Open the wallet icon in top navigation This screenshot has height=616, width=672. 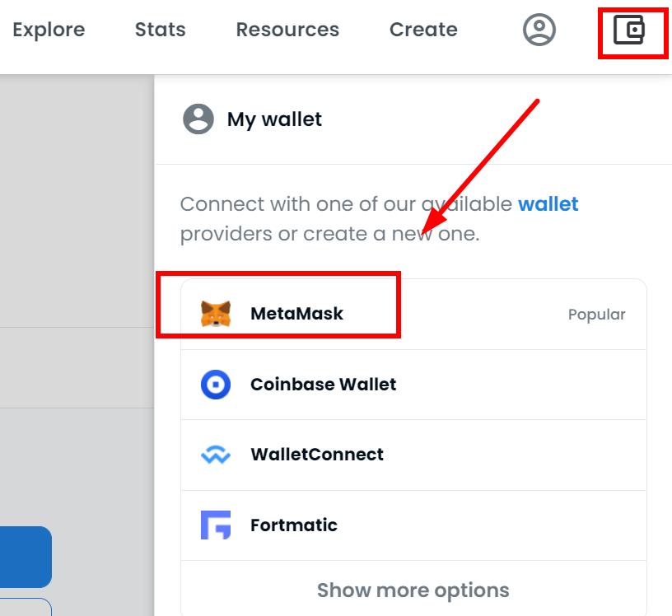(629, 30)
